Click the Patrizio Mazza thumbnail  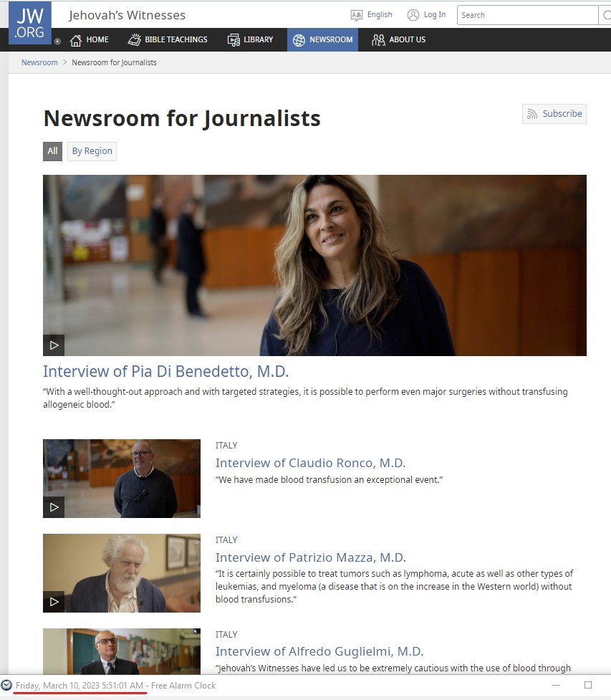(122, 573)
